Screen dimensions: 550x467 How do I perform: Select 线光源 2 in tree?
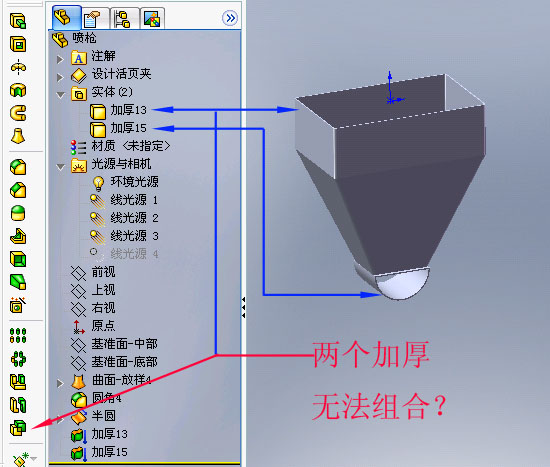click(x=124, y=219)
